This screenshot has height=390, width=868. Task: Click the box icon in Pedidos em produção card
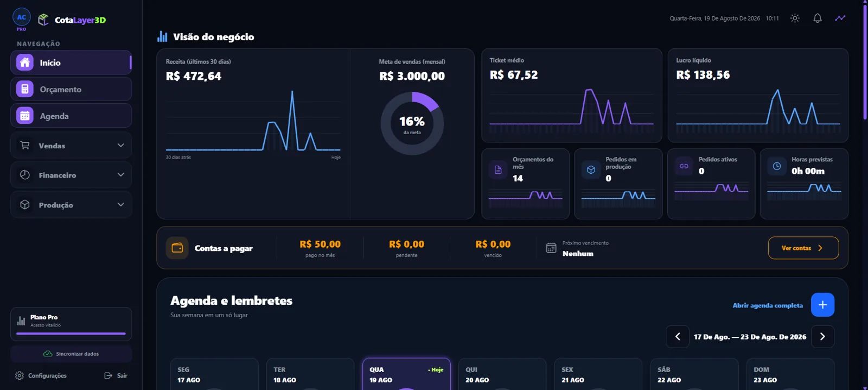(591, 170)
